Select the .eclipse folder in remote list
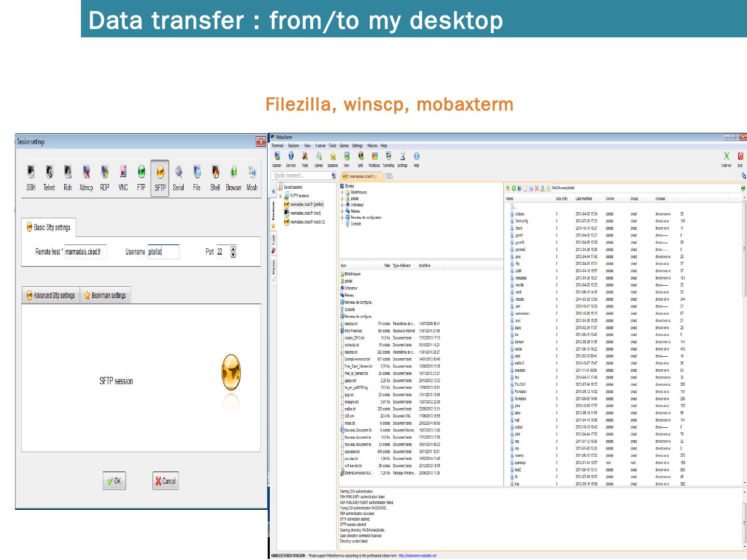 tap(517, 214)
